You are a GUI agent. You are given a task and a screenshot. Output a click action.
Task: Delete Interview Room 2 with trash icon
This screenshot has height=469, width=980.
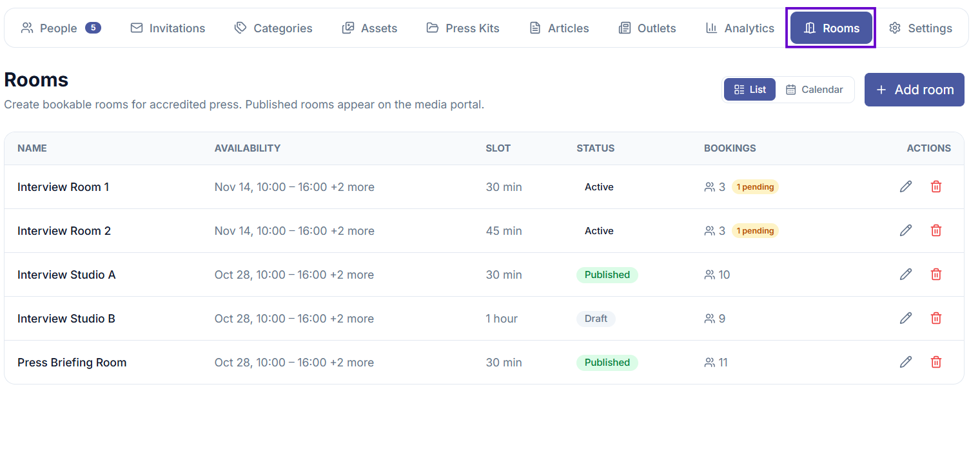936,230
